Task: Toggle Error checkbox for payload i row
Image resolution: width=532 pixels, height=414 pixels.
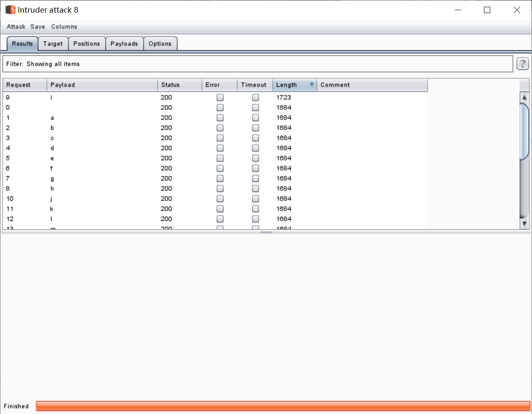Action: pos(220,97)
